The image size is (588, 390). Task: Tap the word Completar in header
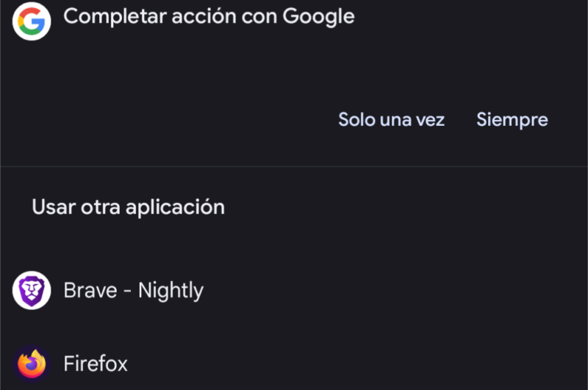pyautogui.click(x=115, y=17)
